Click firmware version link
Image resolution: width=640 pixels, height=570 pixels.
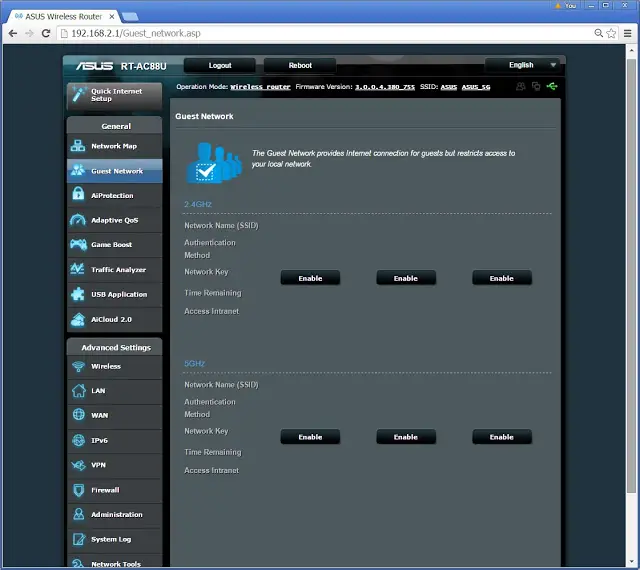[384, 87]
